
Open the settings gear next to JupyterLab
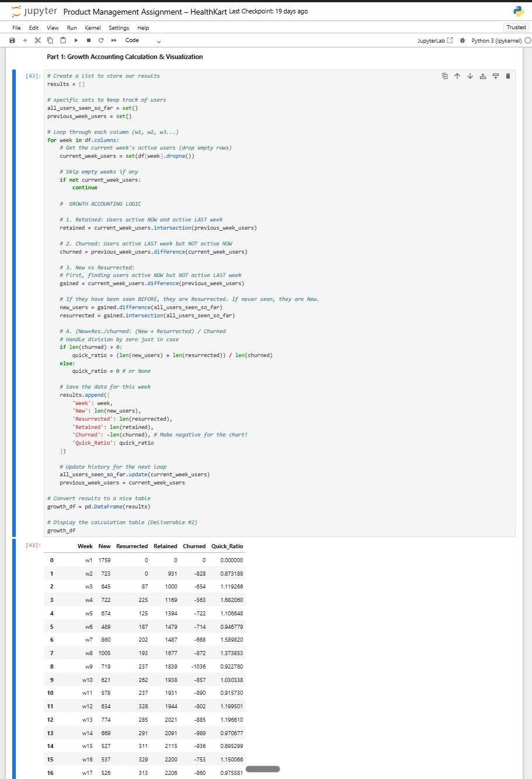(462, 40)
